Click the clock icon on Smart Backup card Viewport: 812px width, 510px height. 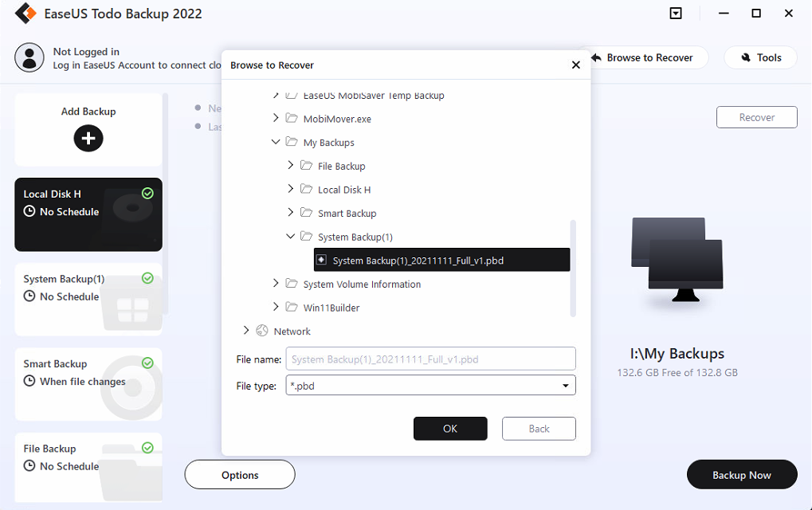tap(29, 381)
